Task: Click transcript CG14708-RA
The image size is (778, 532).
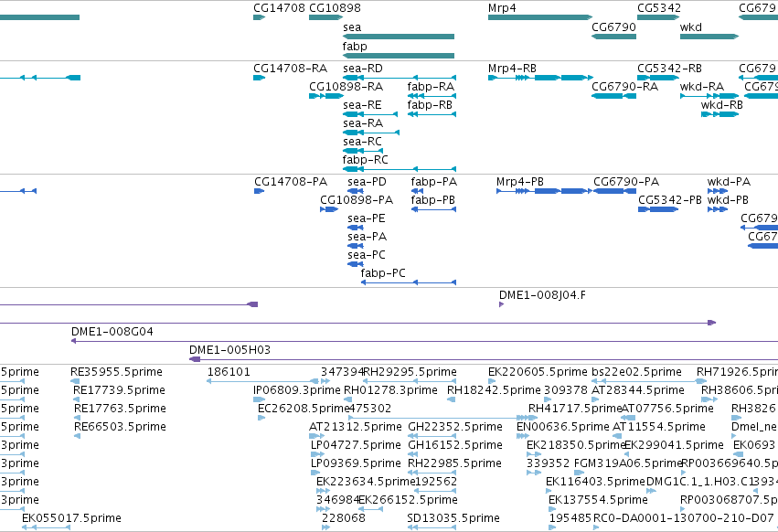Action: point(260,78)
